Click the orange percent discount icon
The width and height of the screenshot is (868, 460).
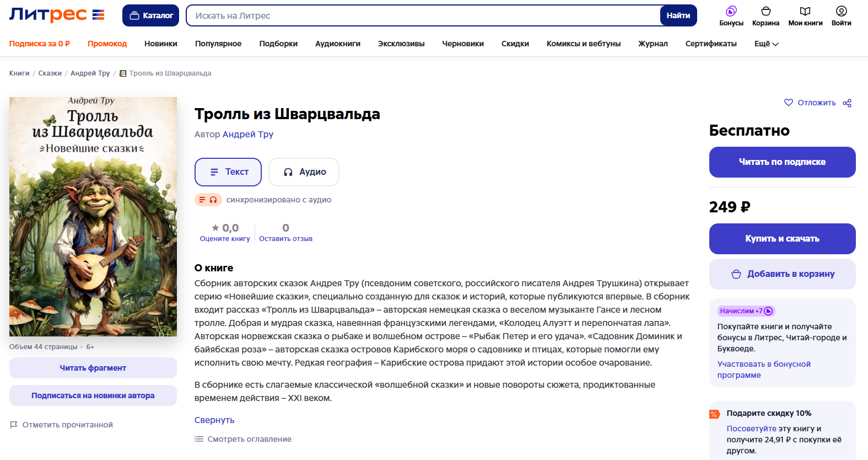[x=714, y=414]
